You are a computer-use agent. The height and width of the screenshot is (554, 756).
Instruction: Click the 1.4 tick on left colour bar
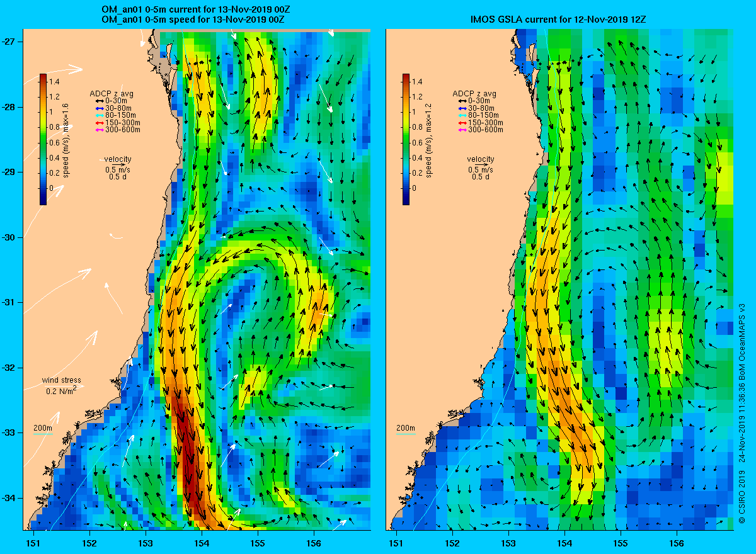(55, 82)
